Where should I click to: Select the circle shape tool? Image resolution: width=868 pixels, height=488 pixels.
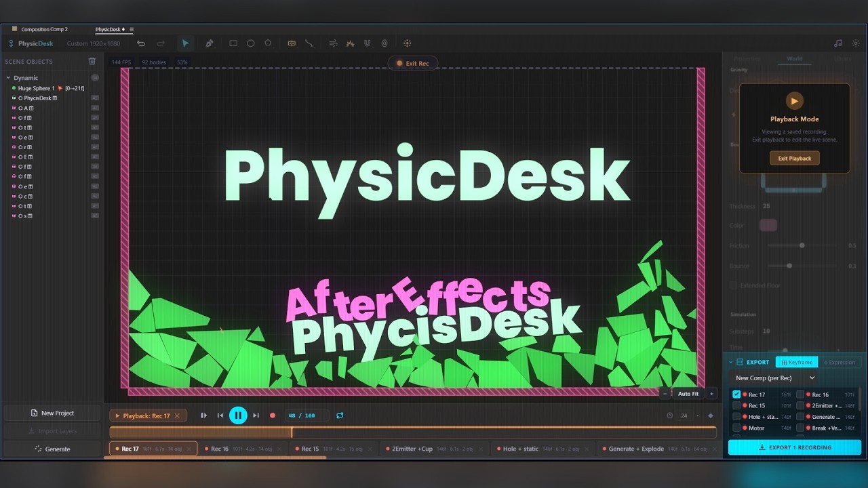pyautogui.click(x=251, y=43)
